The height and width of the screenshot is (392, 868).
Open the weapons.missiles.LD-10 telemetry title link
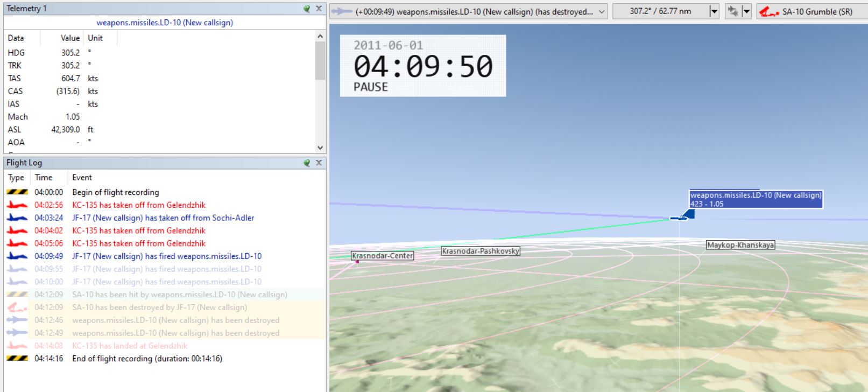165,23
